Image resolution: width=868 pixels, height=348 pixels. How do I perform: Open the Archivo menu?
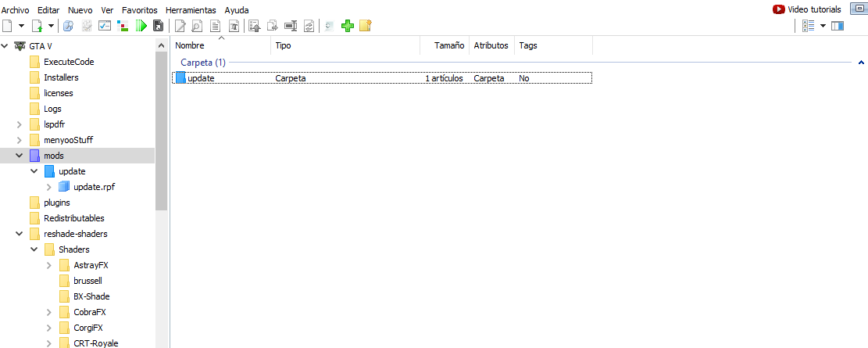[16, 9]
